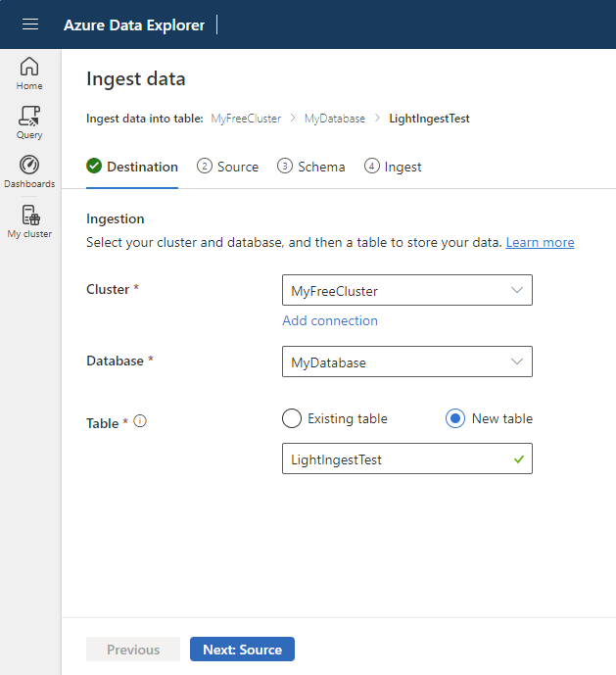Image resolution: width=616 pixels, height=675 pixels.
Task: Click the Azure Data Explorer title
Action: pyautogui.click(x=134, y=24)
